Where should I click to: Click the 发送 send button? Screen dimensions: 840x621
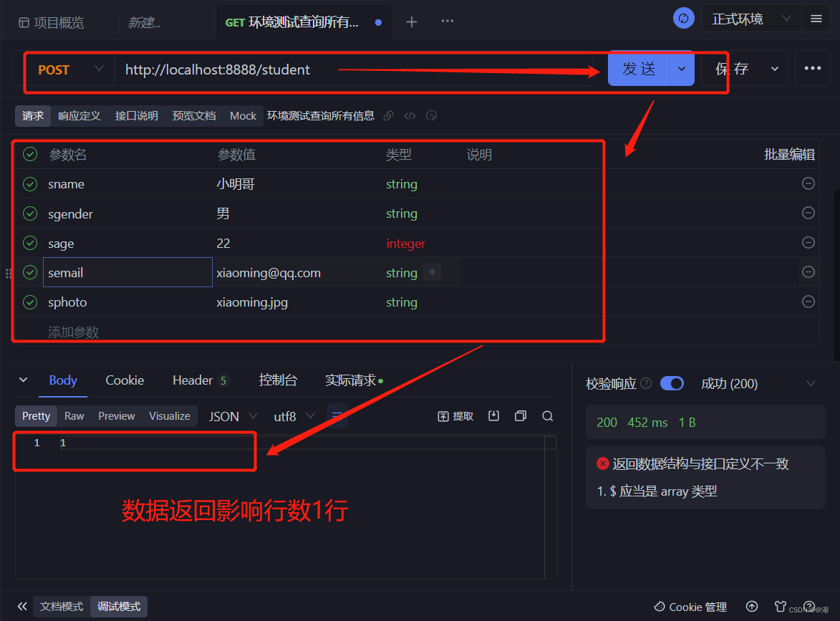pos(639,69)
